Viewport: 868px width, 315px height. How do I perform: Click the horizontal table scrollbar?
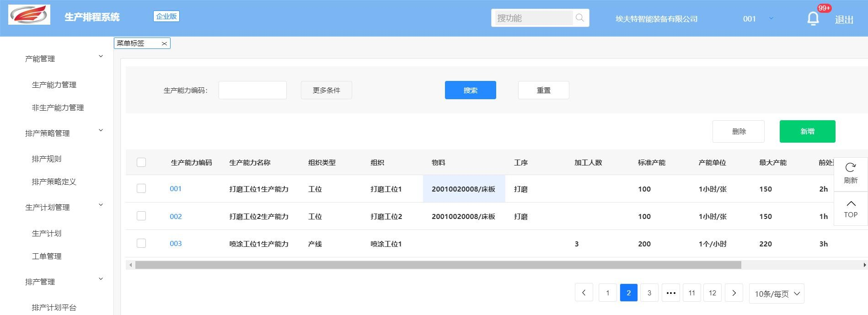click(x=438, y=265)
